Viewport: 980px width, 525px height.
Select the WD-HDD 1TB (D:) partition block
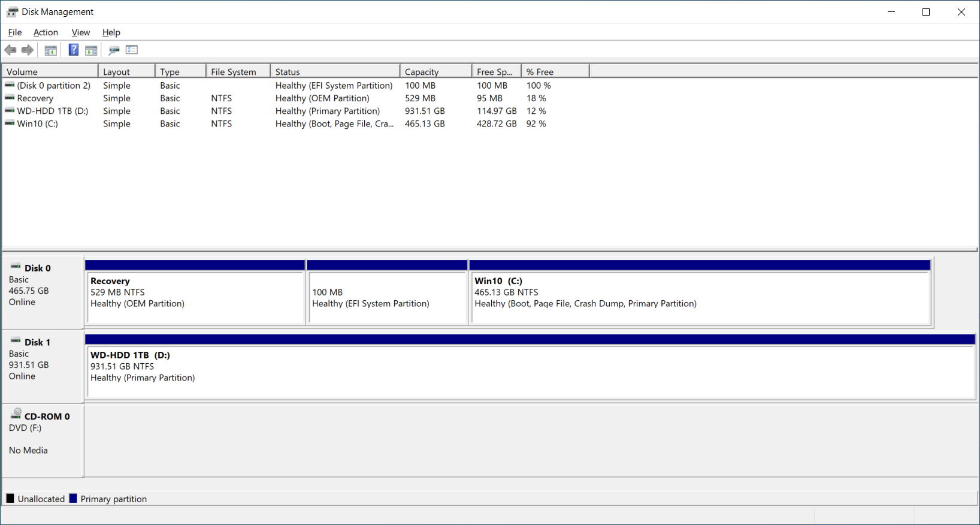click(x=531, y=367)
